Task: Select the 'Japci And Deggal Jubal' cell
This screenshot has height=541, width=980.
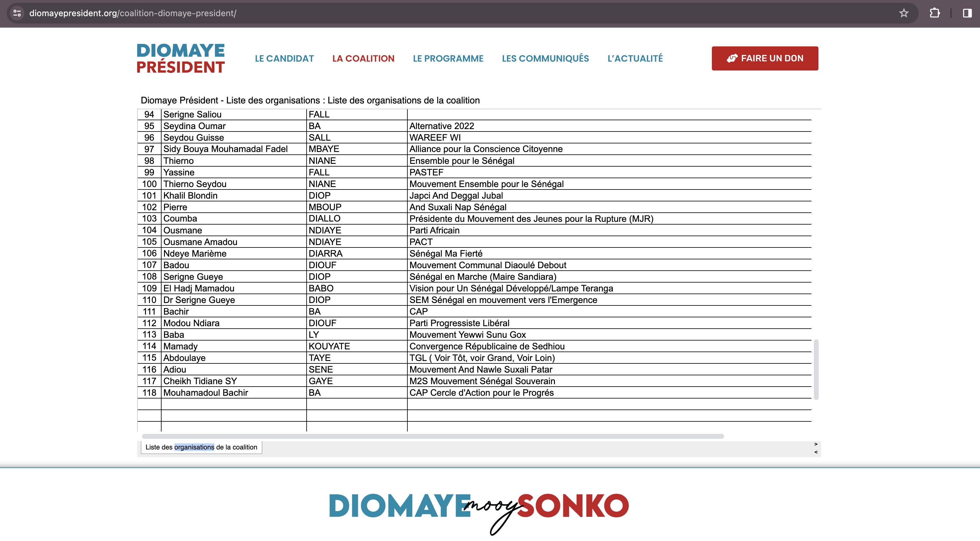Action: (x=609, y=195)
